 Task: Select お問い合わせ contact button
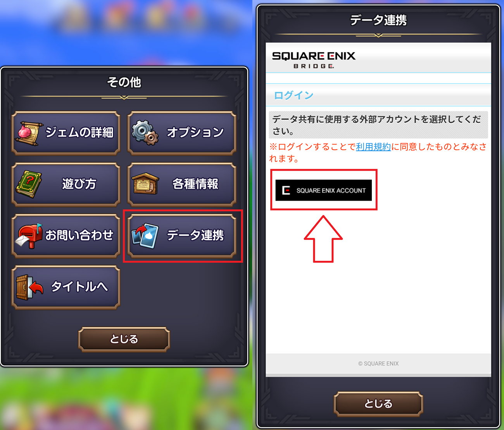[x=66, y=236]
